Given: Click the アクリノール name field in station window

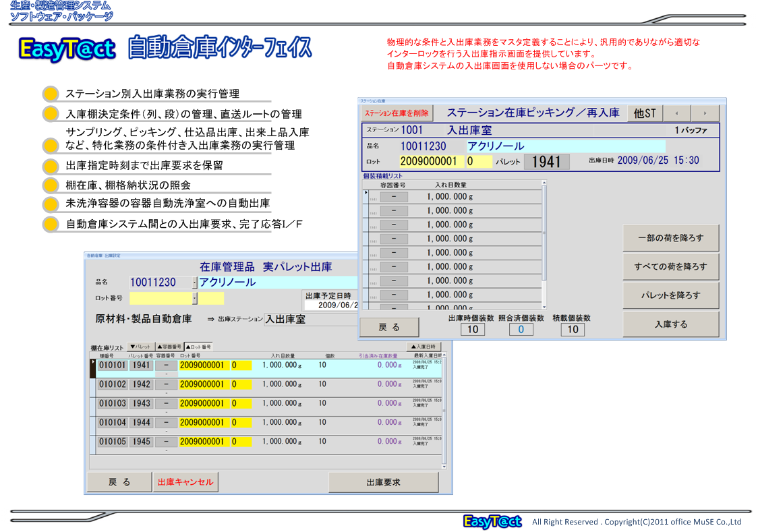Looking at the screenshot, I should click(x=566, y=146).
